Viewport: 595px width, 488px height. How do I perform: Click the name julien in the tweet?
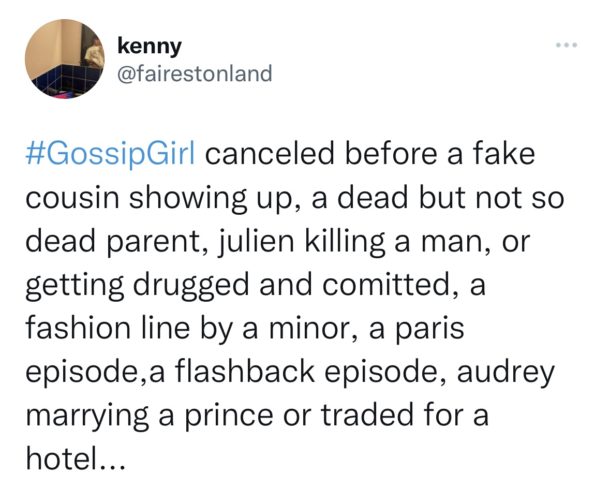pyautogui.click(x=256, y=243)
